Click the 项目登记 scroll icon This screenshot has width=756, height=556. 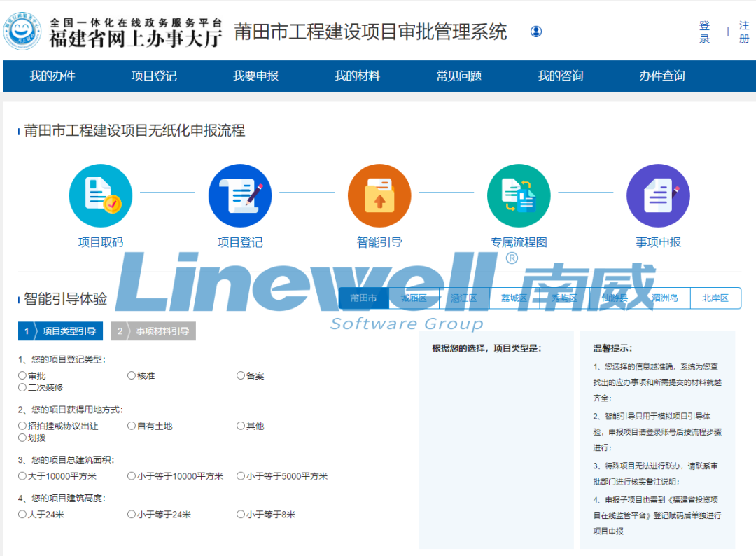coord(240,195)
